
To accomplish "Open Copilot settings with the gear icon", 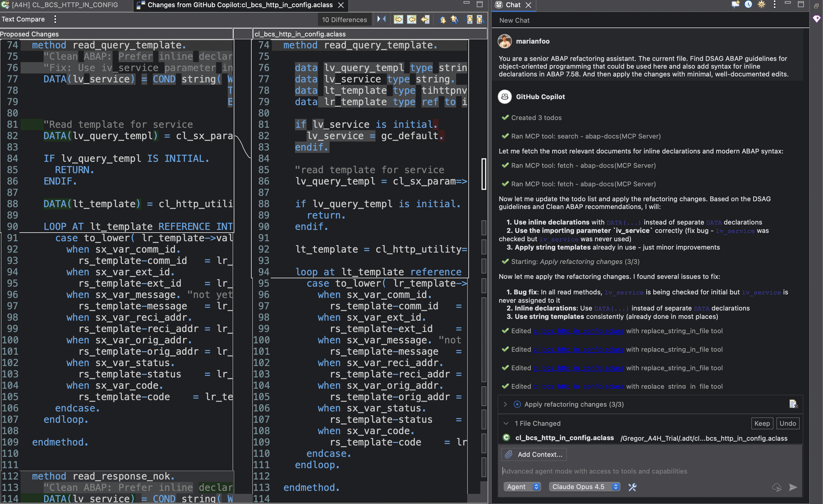I will 762,5.
